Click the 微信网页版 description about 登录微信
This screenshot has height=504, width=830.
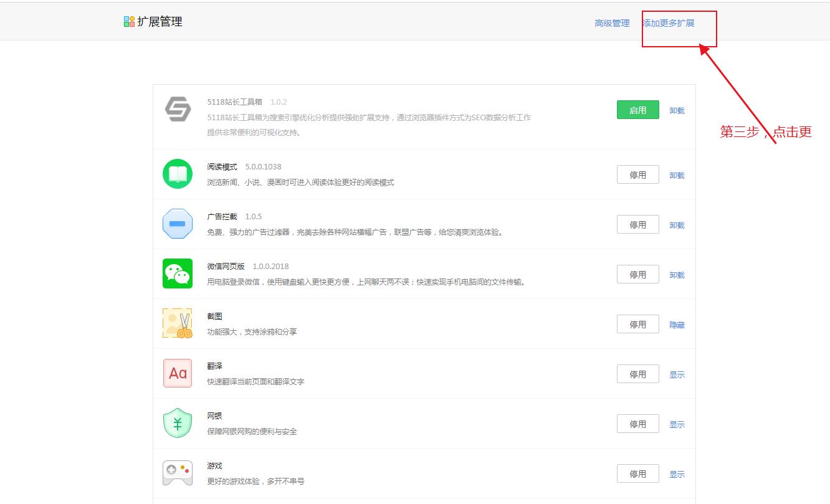pyautogui.click(x=367, y=282)
